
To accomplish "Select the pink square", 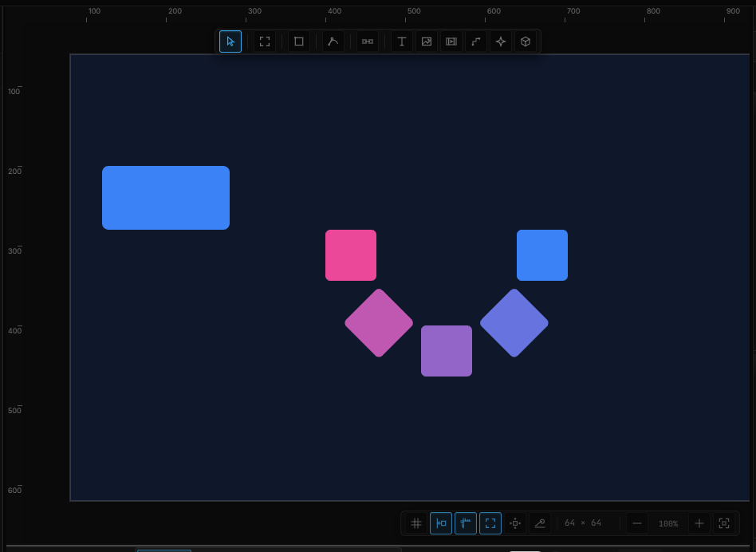I will [351, 255].
